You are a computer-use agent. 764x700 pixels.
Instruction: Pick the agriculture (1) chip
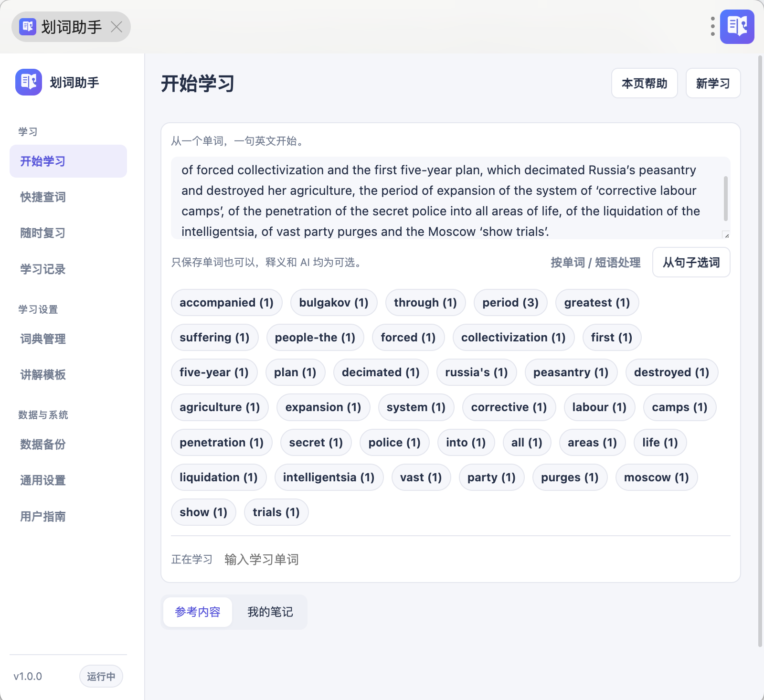click(220, 407)
